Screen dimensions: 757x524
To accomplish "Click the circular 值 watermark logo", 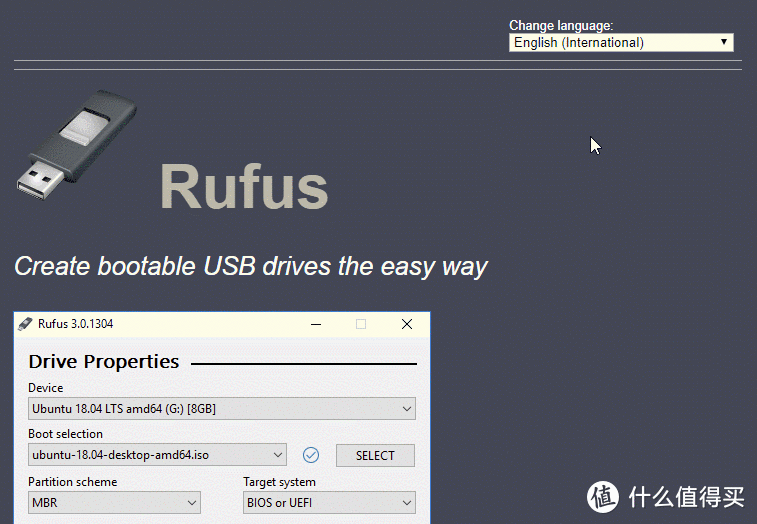I will 603,496.
